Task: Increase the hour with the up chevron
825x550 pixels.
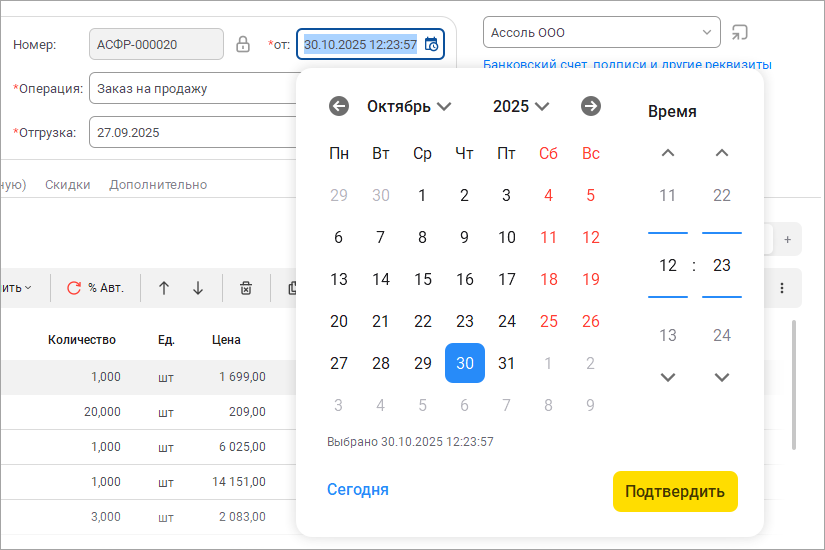Action: 668,153
